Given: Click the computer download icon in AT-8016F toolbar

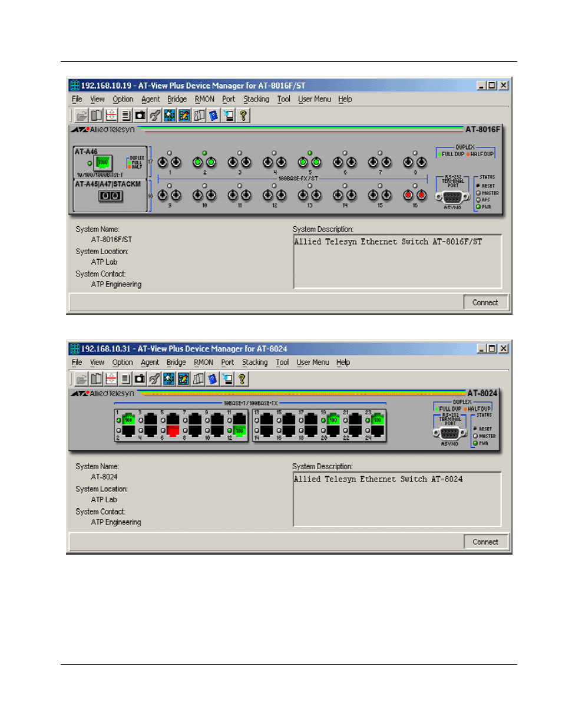Looking at the screenshot, I should pyautogui.click(x=229, y=116).
